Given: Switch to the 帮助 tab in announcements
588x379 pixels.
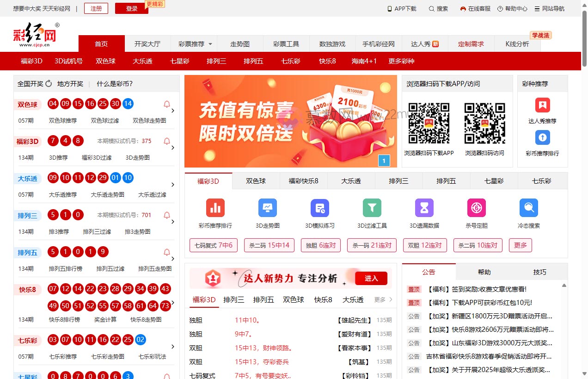Looking at the screenshot, I should click(x=484, y=273).
